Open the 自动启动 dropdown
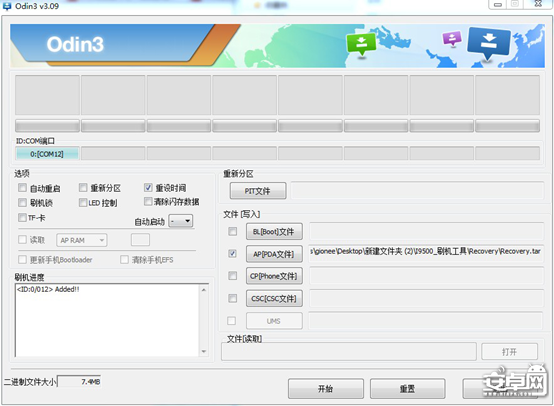Image resolution: width=554 pixels, height=406 pixels. (x=181, y=221)
